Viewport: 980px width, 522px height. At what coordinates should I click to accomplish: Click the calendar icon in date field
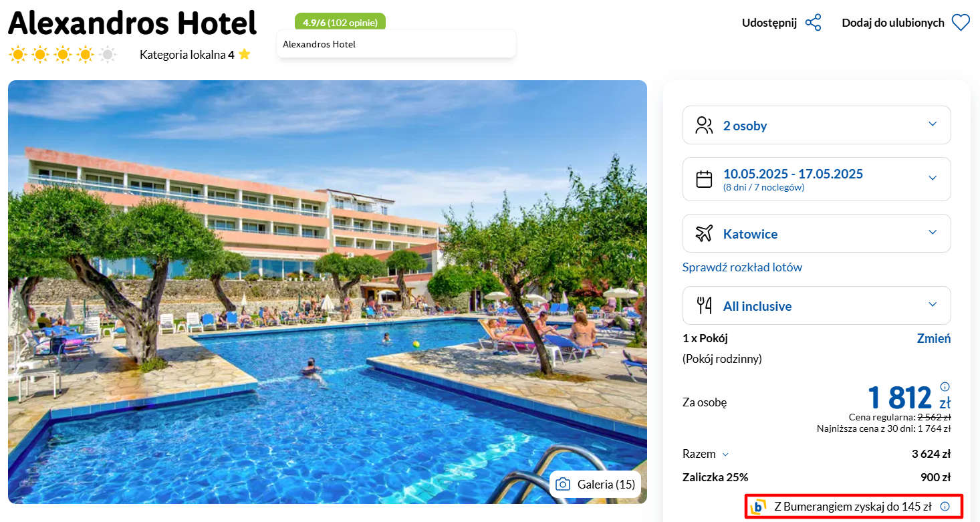point(704,179)
